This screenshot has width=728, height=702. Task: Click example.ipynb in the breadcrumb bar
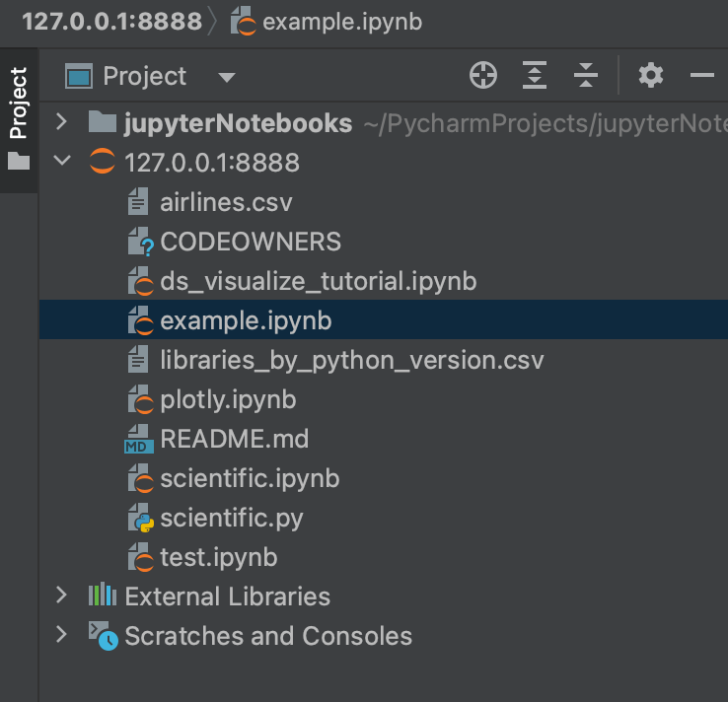[341, 21]
